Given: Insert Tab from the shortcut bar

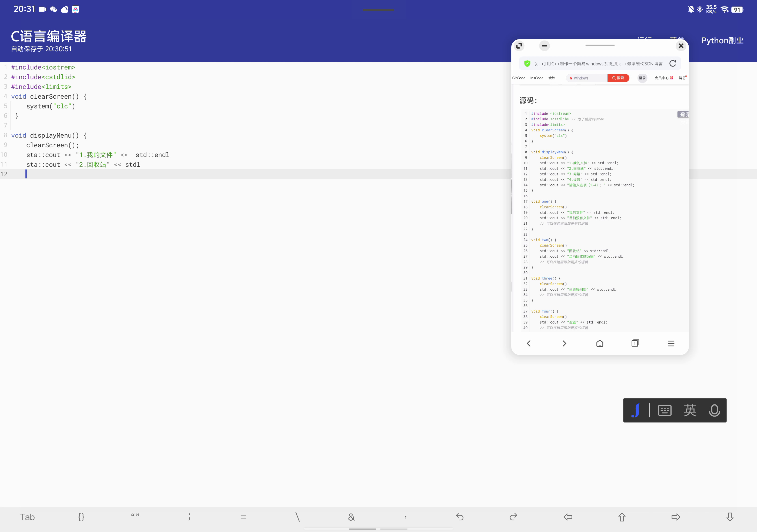Looking at the screenshot, I should (x=27, y=517).
